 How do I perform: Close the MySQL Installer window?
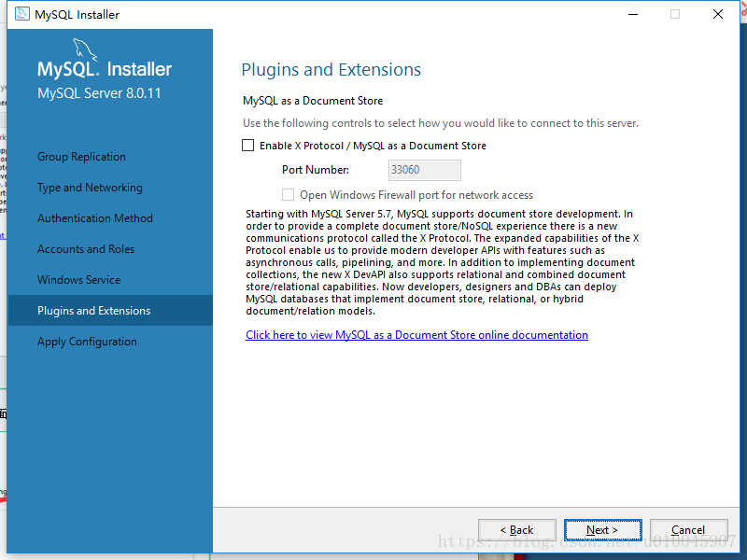tap(718, 14)
